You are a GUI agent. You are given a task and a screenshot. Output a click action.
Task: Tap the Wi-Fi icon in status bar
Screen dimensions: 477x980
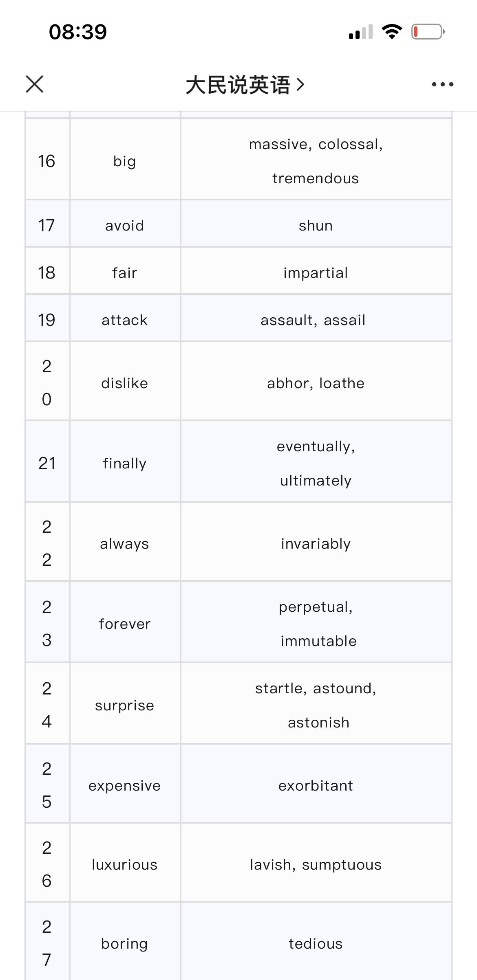pos(392,32)
